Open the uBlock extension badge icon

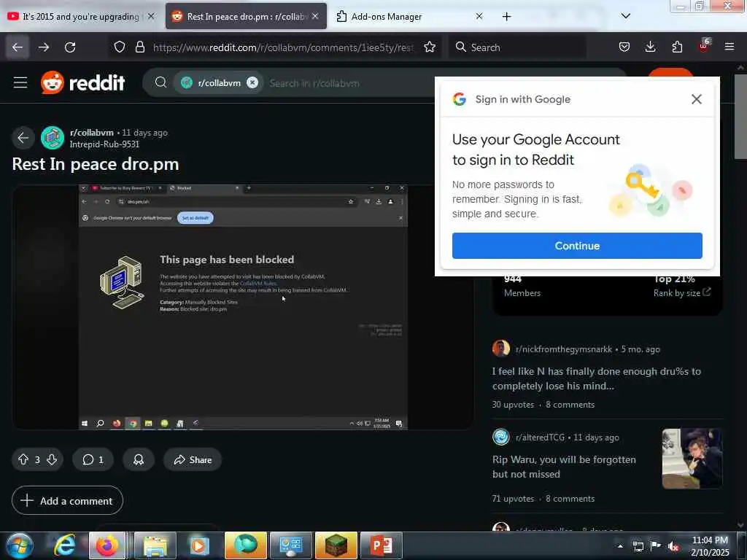coord(704,46)
